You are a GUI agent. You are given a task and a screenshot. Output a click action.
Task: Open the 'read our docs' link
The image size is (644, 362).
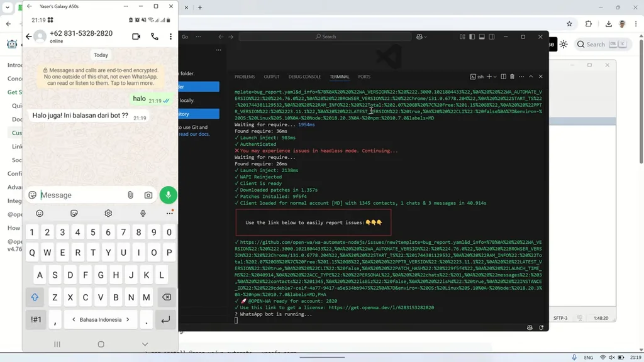coord(194,134)
